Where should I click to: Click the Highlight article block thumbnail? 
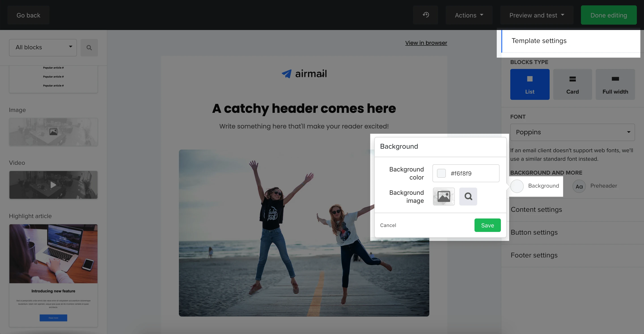click(53, 275)
